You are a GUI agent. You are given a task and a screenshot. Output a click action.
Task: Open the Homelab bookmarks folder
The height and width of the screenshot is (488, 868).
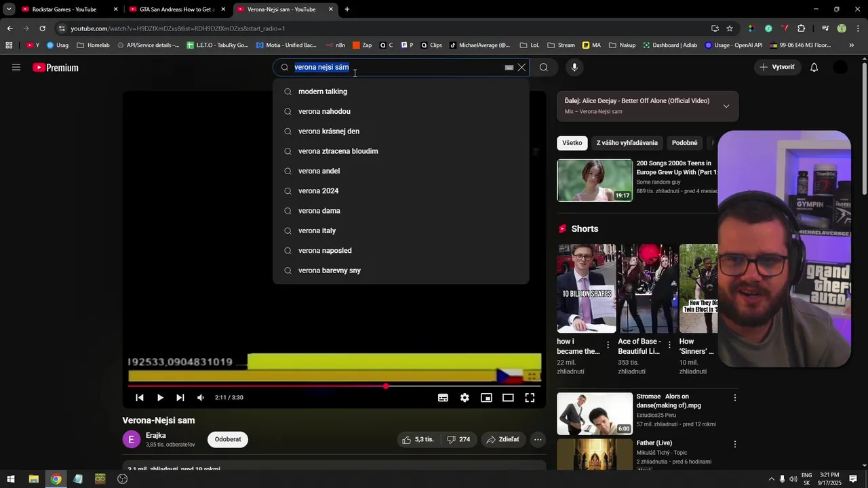click(x=93, y=45)
